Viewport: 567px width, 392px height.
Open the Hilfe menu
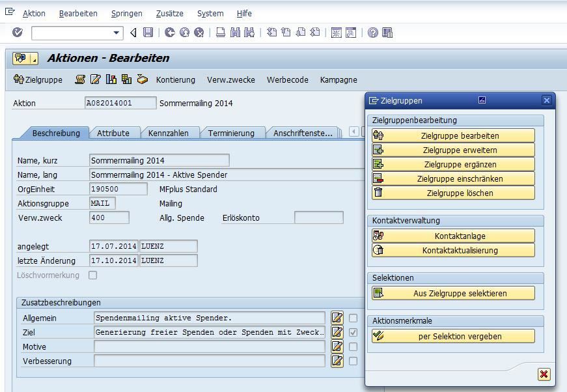pos(244,14)
